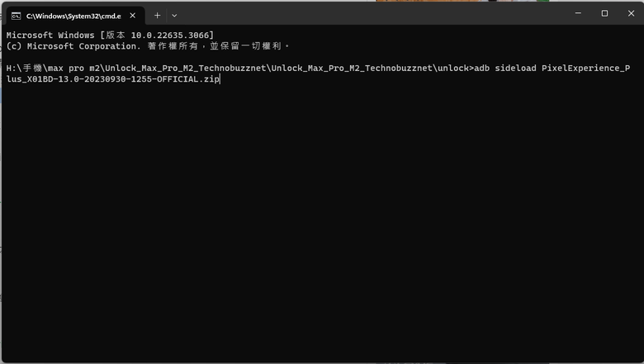Viewport: 644px width, 364px height.
Task: Close the Windows Terminal window
Action: coord(631,13)
